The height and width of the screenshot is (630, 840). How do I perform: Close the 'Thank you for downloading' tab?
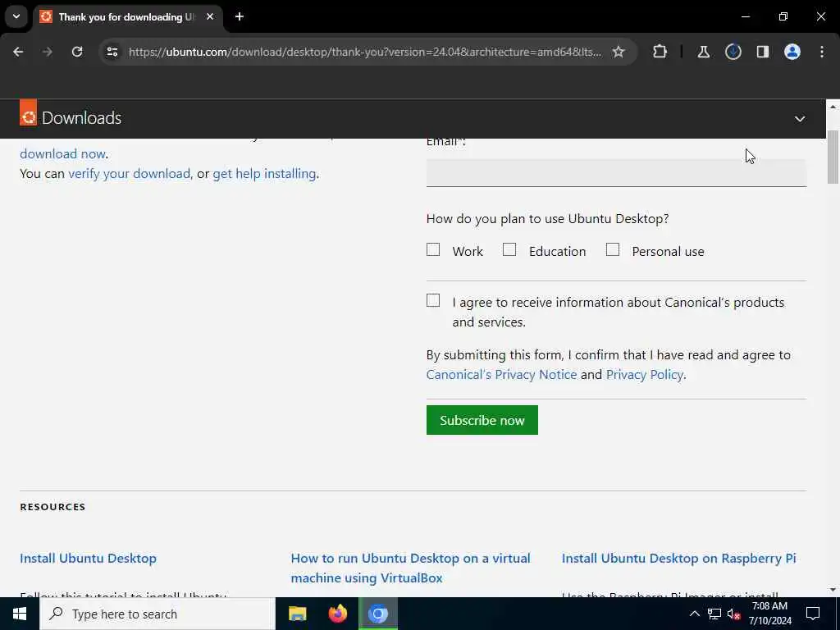tap(210, 16)
